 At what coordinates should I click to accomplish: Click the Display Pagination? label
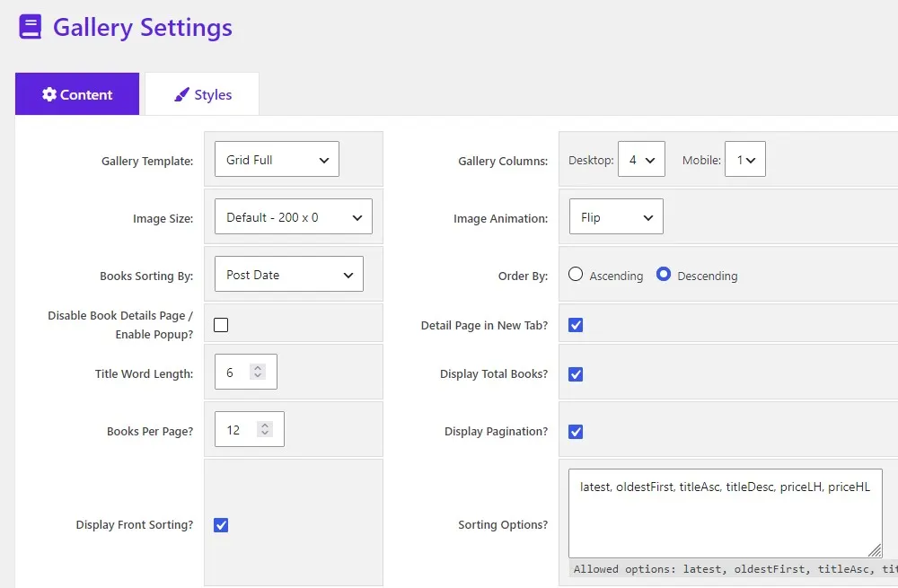coord(496,431)
